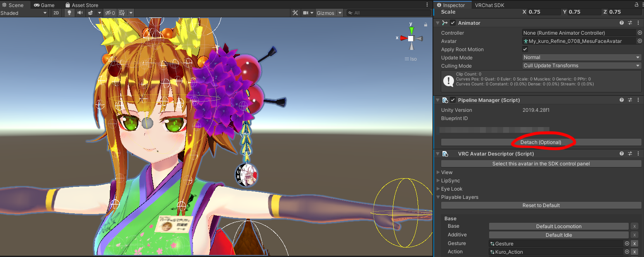644x257 pixels.
Task: Switch to the Game tab
Action: [44, 5]
